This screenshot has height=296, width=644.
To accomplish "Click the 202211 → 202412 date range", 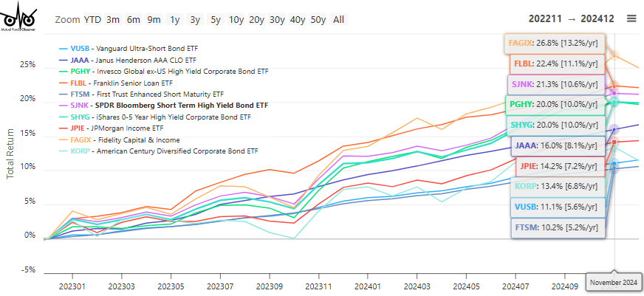I will [572, 19].
